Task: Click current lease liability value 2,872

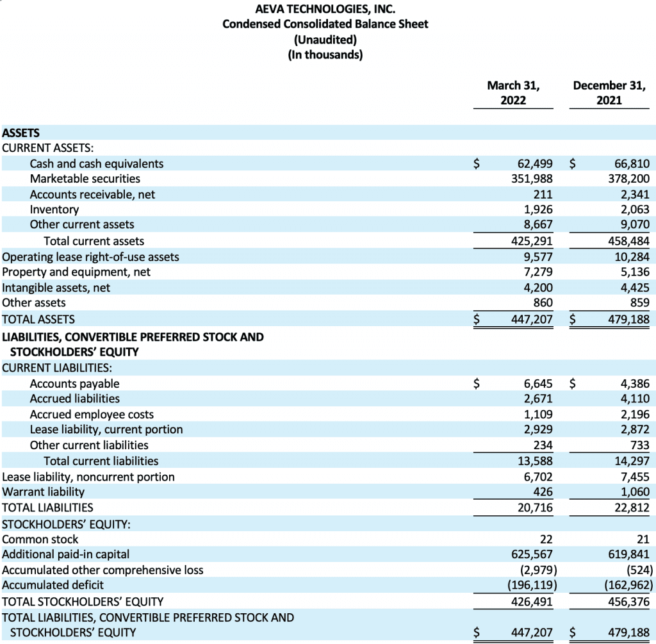Action: point(635,430)
